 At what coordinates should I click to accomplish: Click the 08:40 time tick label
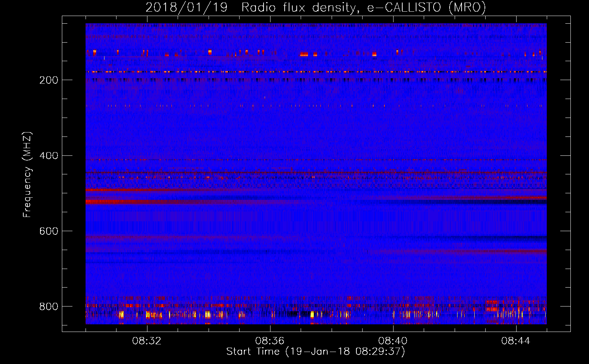coord(393,341)
